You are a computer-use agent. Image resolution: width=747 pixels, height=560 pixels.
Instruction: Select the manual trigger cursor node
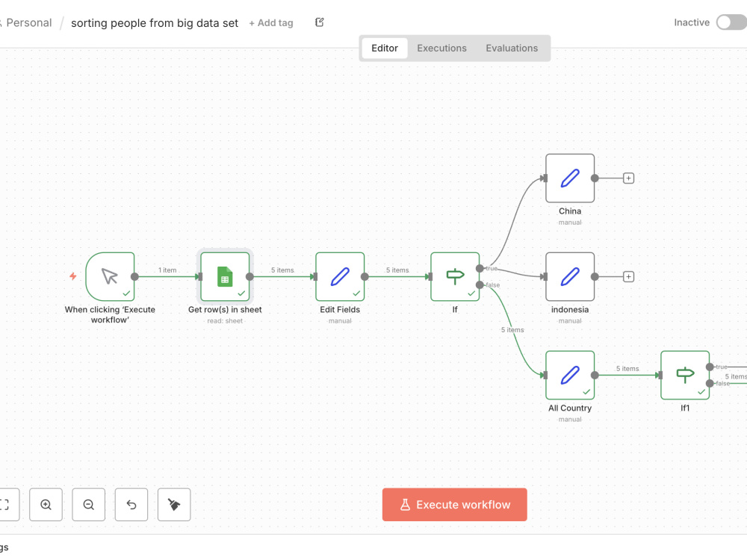pyautogui.click(x=110, y=277)
